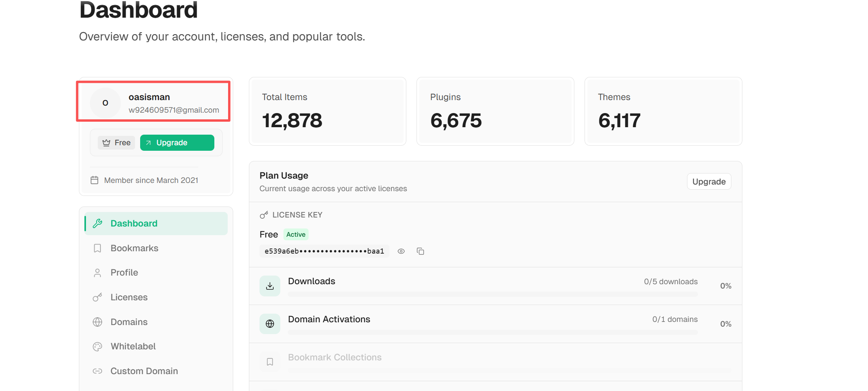Viewport: 868px width, 391px height.
Task: Select Domains from the sidebar
Action: 129,322
